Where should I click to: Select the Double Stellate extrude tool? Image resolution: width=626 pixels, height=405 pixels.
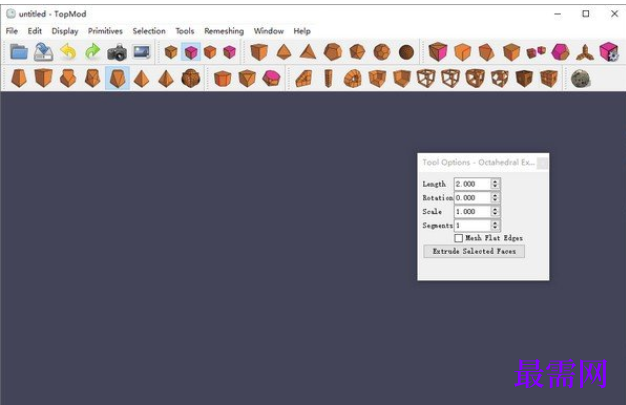click(x=166, y=78)
